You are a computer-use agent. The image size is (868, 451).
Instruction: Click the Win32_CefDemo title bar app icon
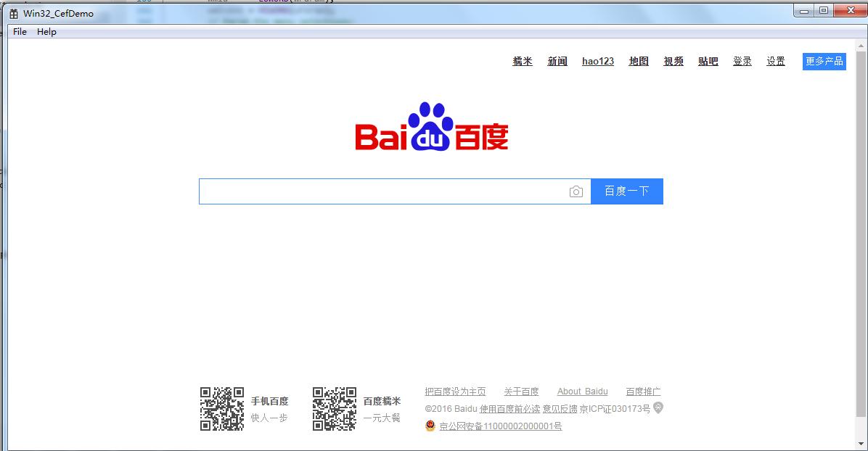pyautogui.click(x=14, y=13)
